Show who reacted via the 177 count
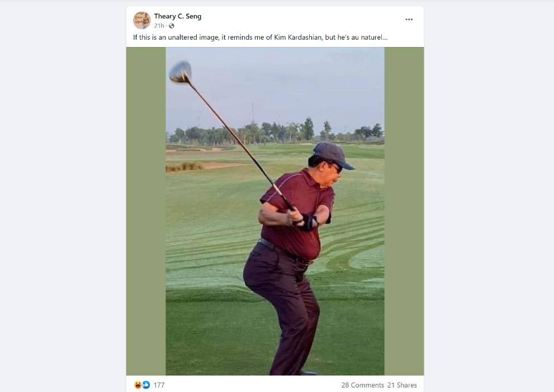Screen dimensions: 554x392 click(x=159, y=385)
